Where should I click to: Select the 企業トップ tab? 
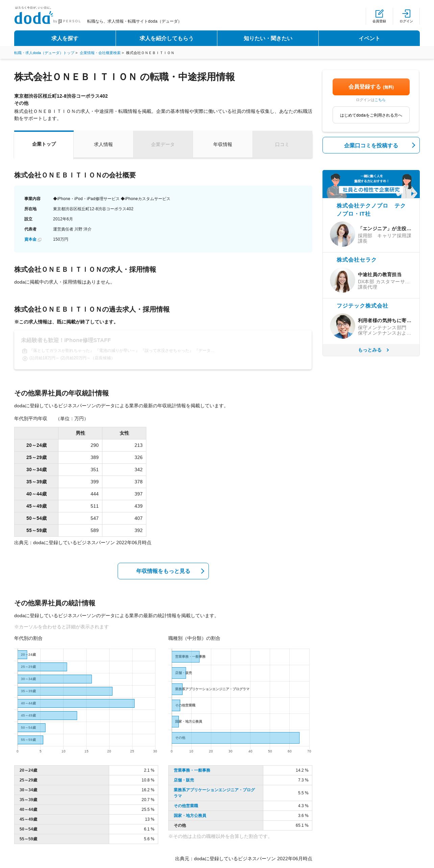pyautogui.click(x=44, y=144)
